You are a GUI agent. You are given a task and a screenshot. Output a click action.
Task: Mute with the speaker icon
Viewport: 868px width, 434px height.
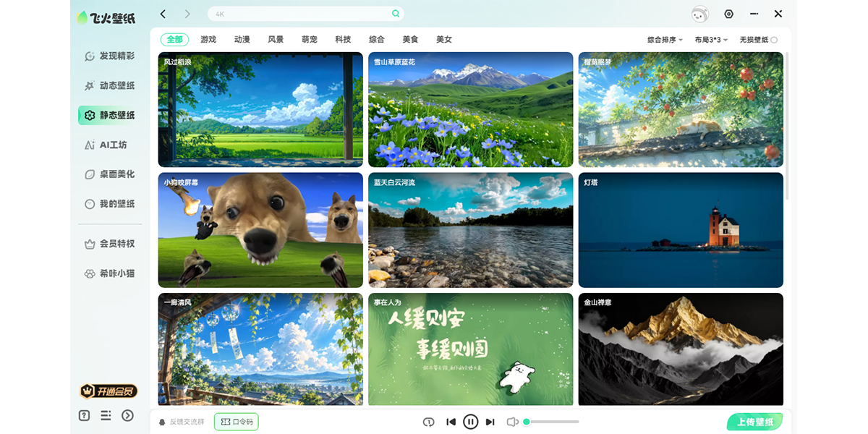512,422
